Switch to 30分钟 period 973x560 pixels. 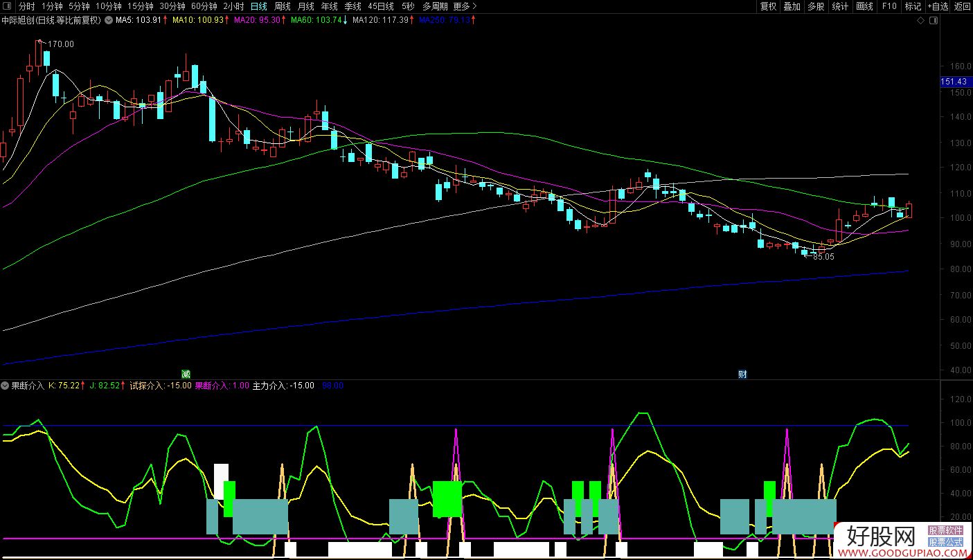pyautogui.click(x=172, y=6)
